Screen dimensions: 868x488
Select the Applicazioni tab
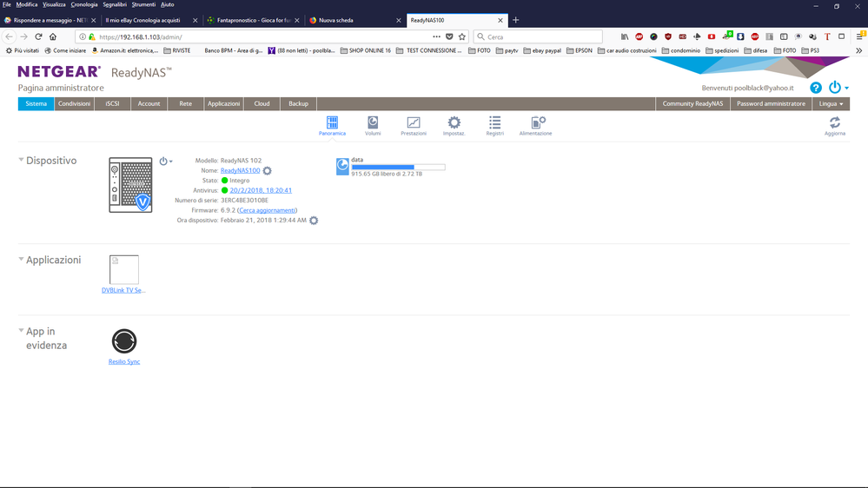pos(223,103)
